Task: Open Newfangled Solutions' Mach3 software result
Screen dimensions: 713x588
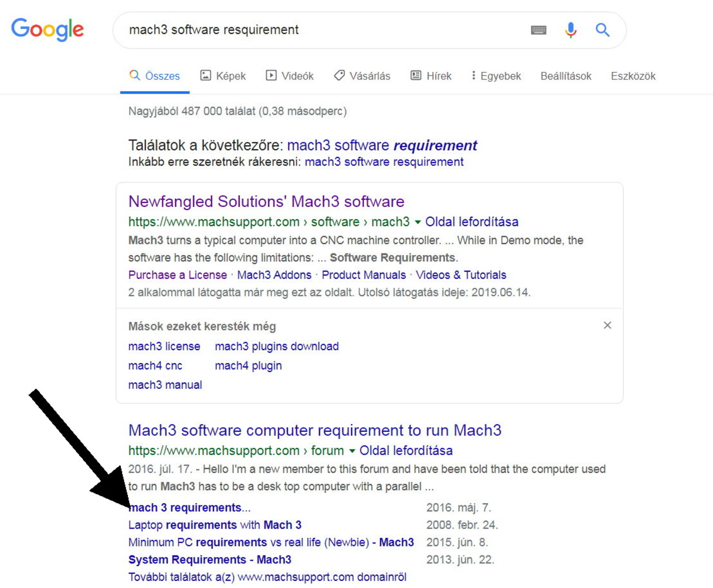Action: (x=266, y=201)
